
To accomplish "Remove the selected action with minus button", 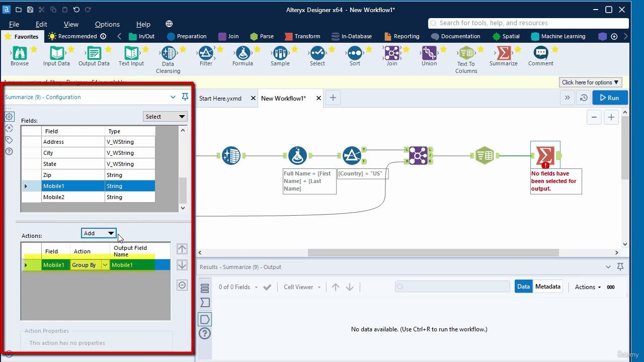I will tap(182, 285).
